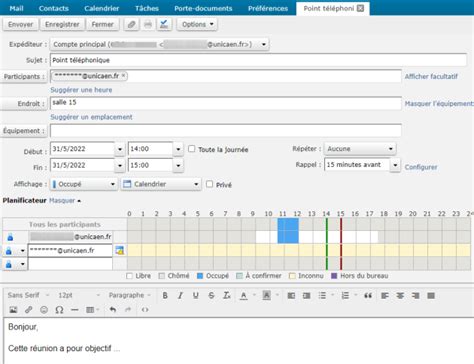
Task: Open the font color picker
Action: (x=244, y=295)
